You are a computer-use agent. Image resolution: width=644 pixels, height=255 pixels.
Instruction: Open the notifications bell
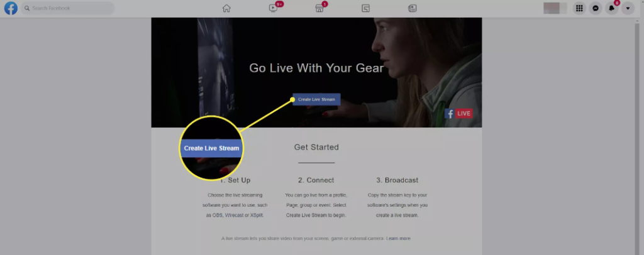click(611, 8)
